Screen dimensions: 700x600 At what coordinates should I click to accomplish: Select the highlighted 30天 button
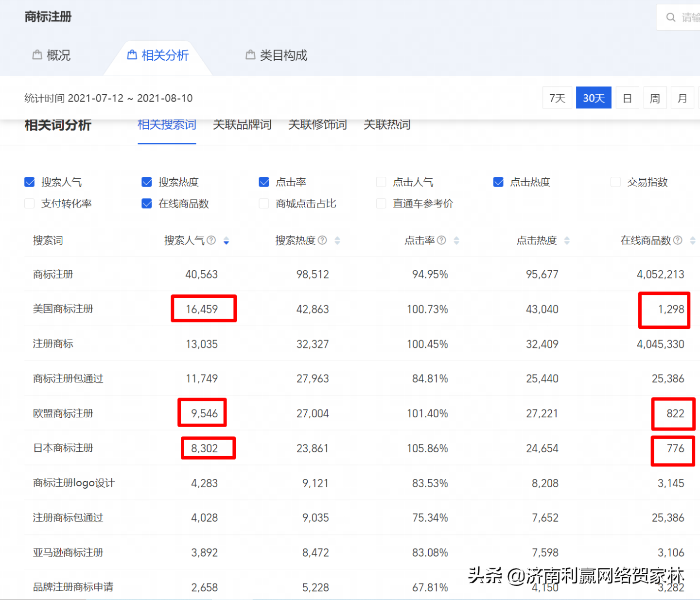pos(593,98)
